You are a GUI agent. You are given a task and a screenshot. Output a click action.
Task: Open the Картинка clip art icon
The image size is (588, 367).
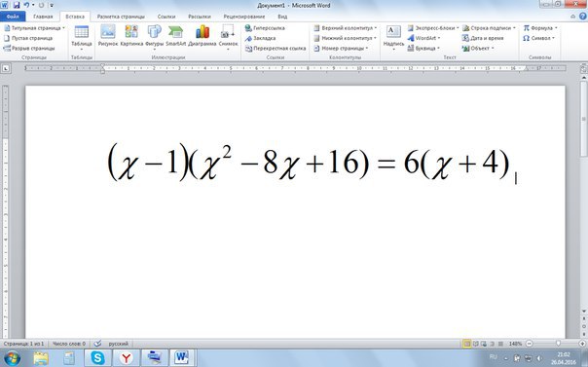[131, 36]
